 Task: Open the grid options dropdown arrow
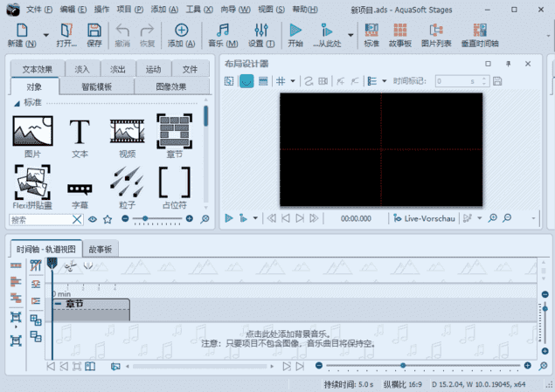pos(293,81)
